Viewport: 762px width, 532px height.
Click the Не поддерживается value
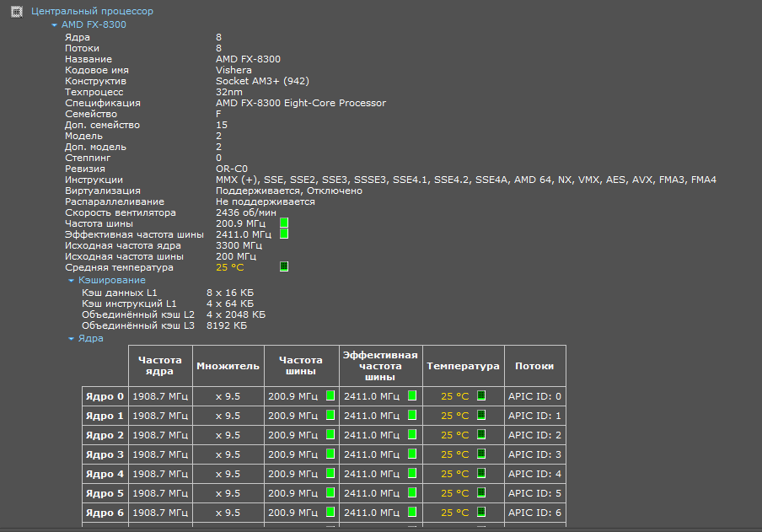coord(266,202)
